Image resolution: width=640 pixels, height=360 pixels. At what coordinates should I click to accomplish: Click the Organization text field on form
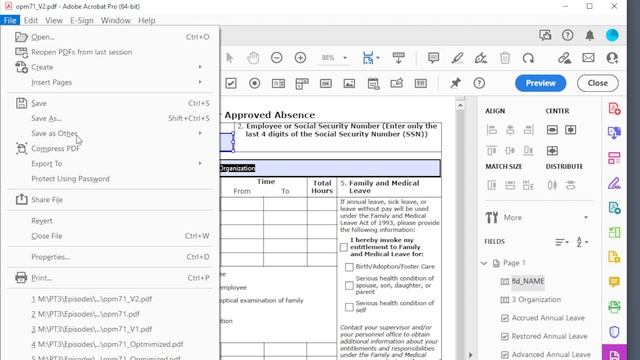tap(330, 168)
